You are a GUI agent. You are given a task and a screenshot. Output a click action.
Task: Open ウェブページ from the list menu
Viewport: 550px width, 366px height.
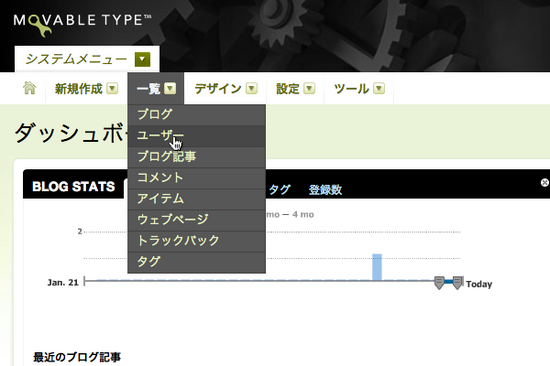(x=196, y=220)
